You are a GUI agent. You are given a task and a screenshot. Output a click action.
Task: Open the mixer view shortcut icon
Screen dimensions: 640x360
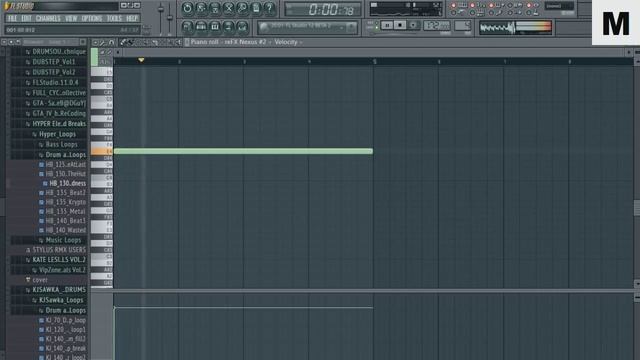[242, 27]
